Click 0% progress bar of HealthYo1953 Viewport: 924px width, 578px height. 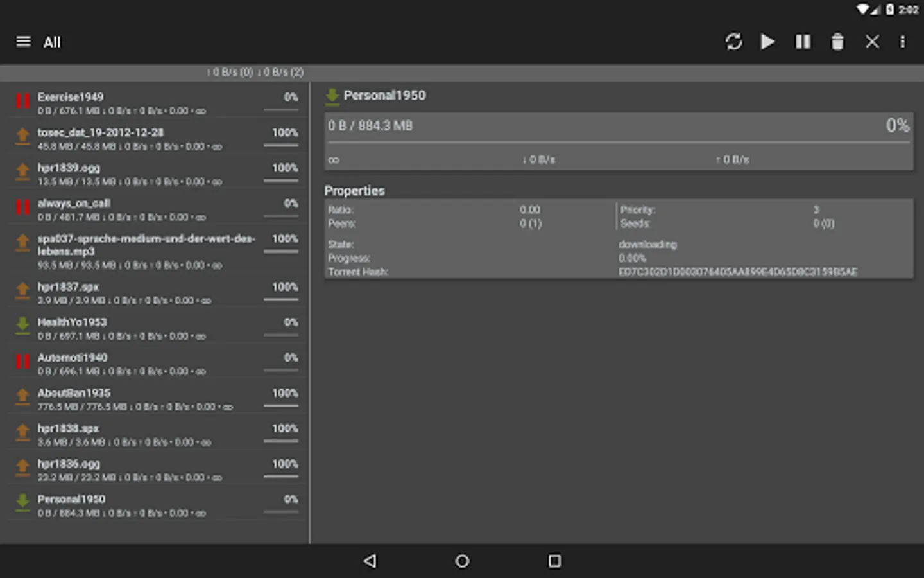[x=281, y=335]
